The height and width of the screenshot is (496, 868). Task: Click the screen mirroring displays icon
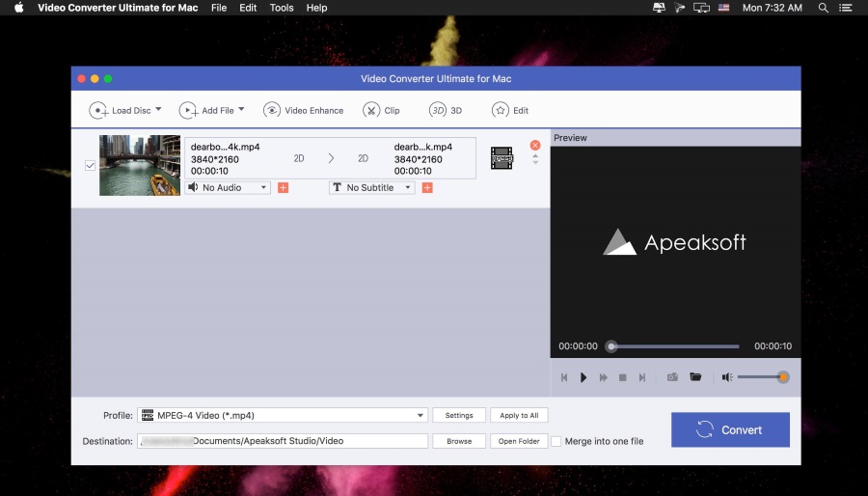701,8
